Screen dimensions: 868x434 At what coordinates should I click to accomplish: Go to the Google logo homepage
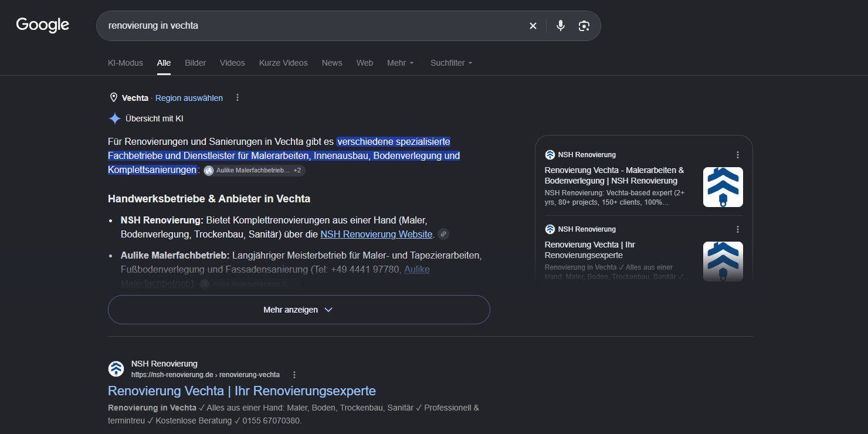tap(43, 25)
